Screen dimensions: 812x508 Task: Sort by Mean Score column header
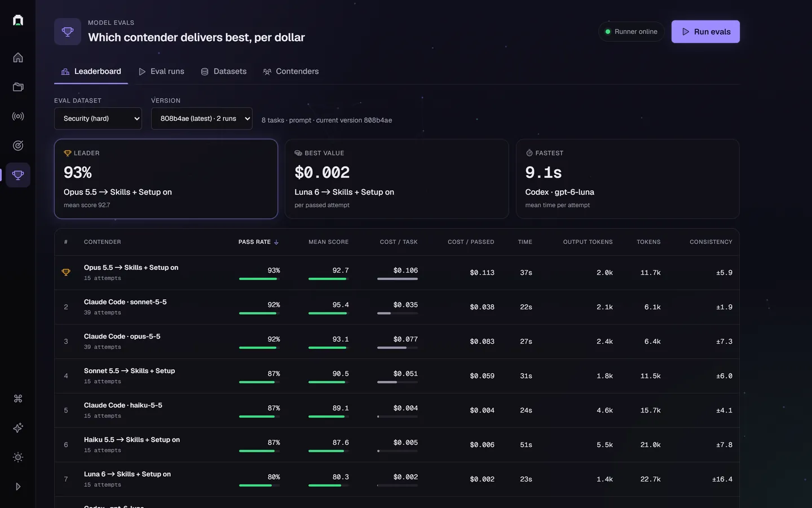[x=328, y=242]
